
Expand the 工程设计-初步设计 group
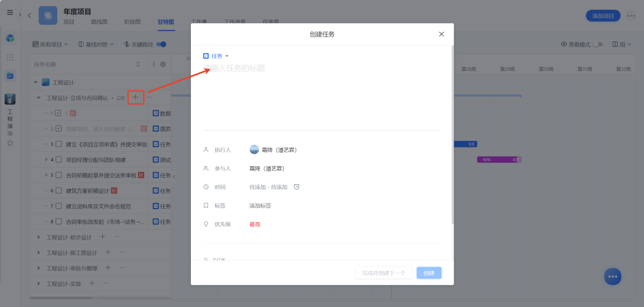pyautogui.click(x=39, y=237)
